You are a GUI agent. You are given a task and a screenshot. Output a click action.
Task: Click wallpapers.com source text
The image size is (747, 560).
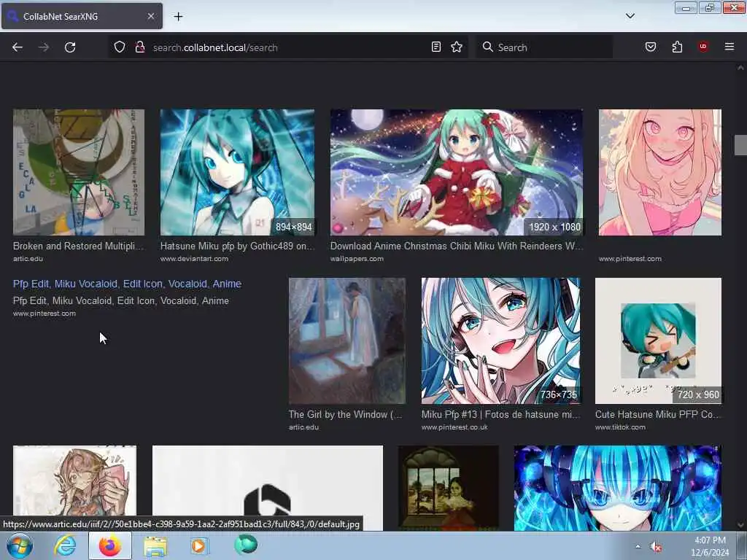pos(357,259)
